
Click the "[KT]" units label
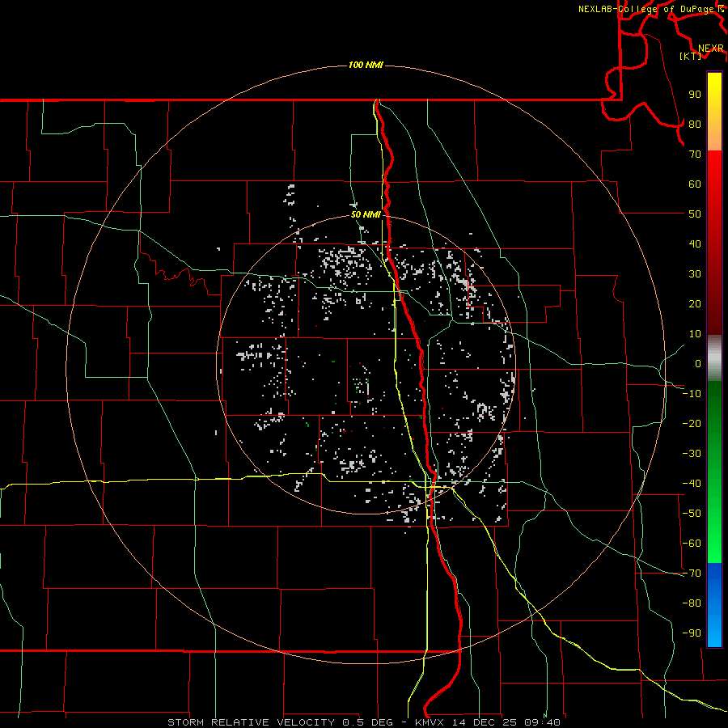(x=690, y=56)
